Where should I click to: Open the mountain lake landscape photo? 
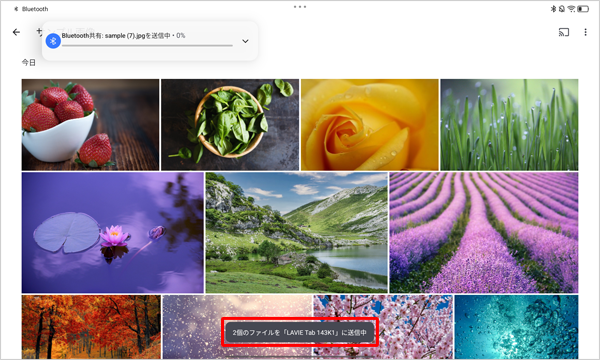click(x=297, y=233)
